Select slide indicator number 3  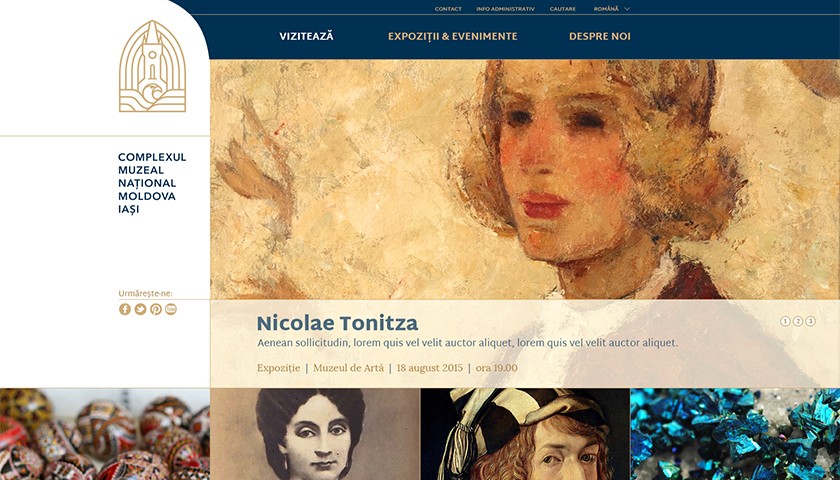pyautogui.click(x=811, y=321)
